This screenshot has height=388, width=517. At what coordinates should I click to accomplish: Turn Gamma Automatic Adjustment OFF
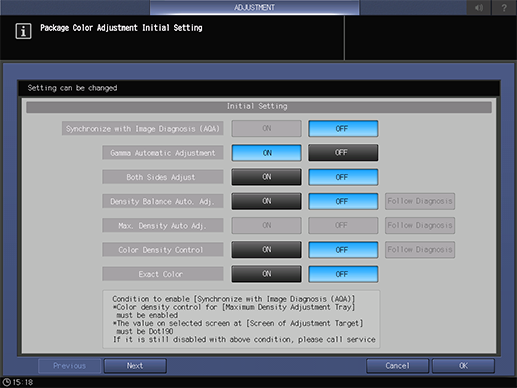pos(343,153)
